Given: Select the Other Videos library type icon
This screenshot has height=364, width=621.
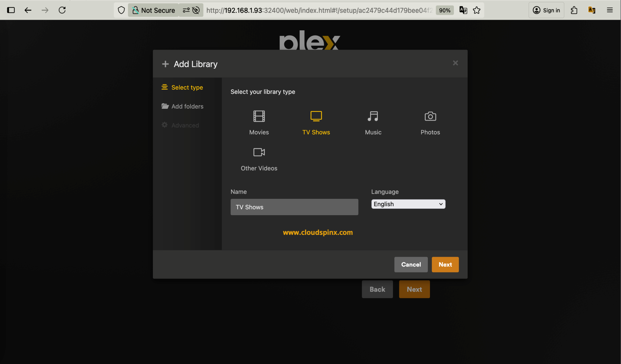Looking at the screenshot, I should pyautogui.click(x=259, y=152).
